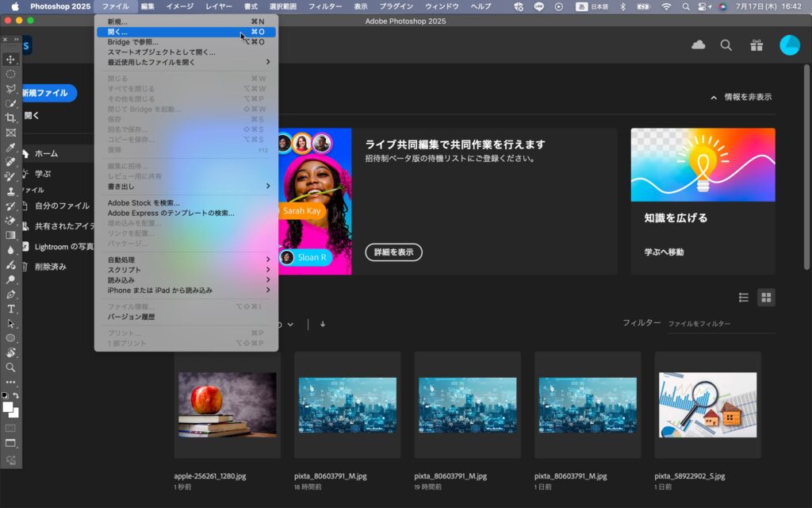Image resolution: width=812 pixels, height=508 pixels.
Task: Select the History Brush tool
Action: tap(10, 206)
